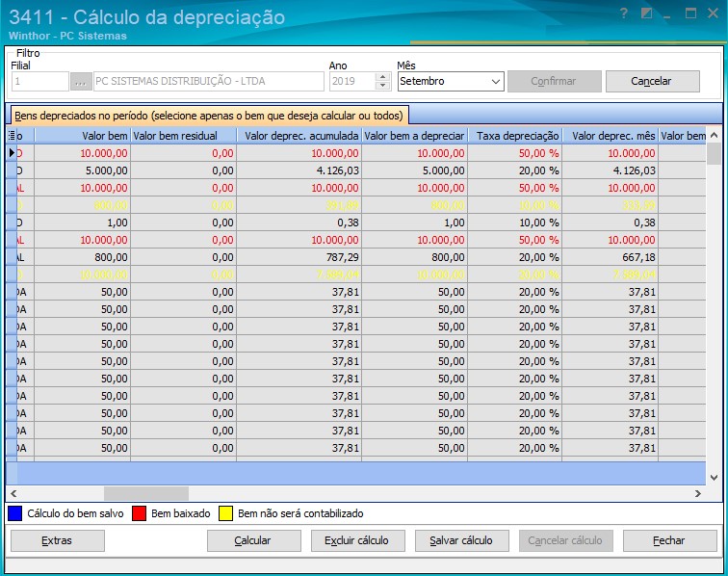This screenshot has height=576, width=728.
Task: Click the Ano 2019 field
Action: point(352,81)
